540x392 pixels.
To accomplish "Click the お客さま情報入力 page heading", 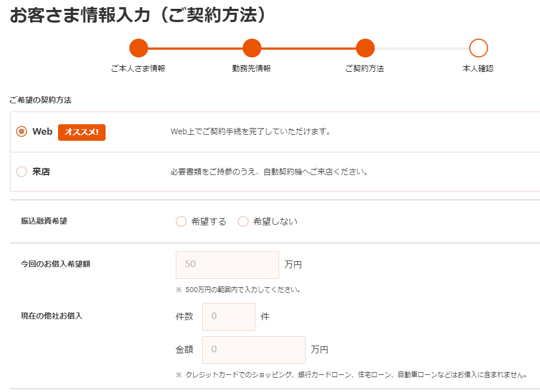I will pos(138,15).
